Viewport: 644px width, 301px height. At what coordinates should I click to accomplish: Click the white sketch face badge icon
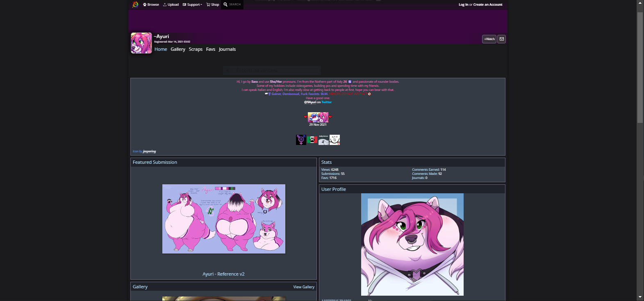335,140
